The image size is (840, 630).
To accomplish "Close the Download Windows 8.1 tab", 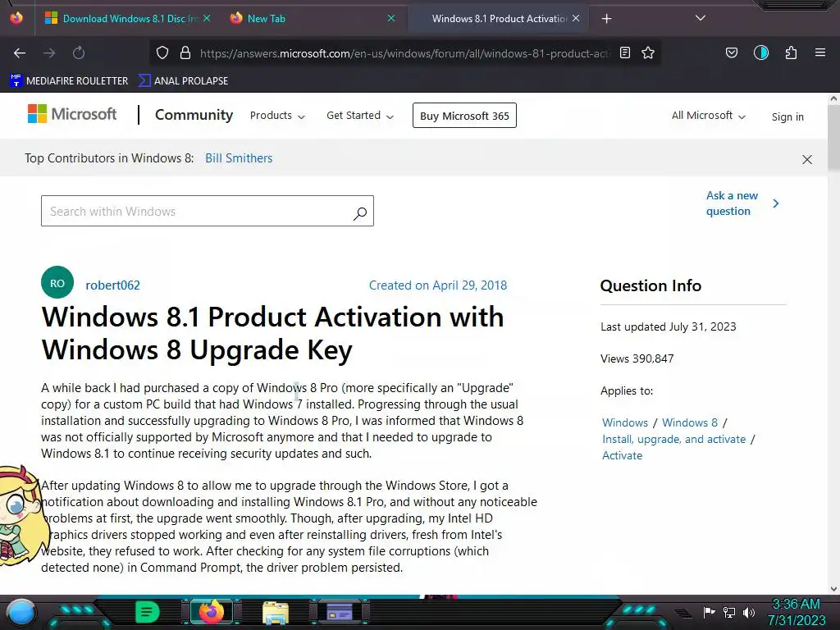I will pyautogui.click(x=207, y=18).
